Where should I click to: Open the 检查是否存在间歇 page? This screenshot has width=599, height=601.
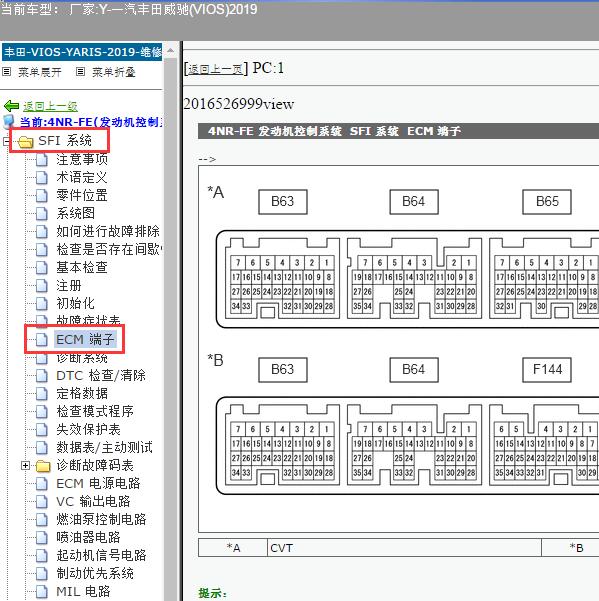(109, 249)
